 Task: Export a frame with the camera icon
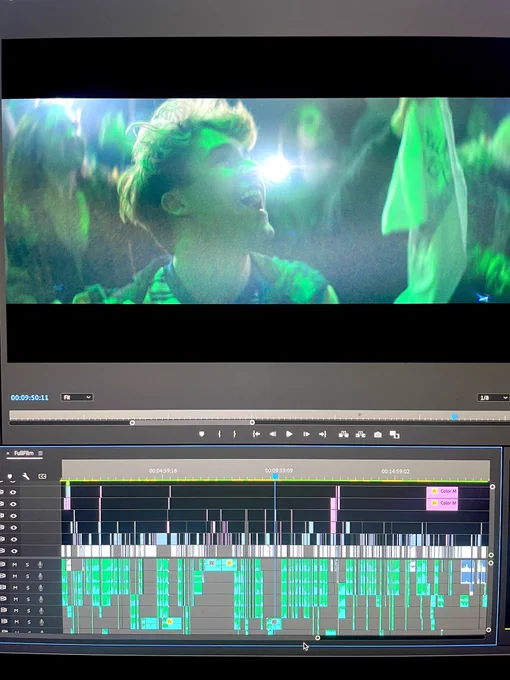[x=378, y=435]
